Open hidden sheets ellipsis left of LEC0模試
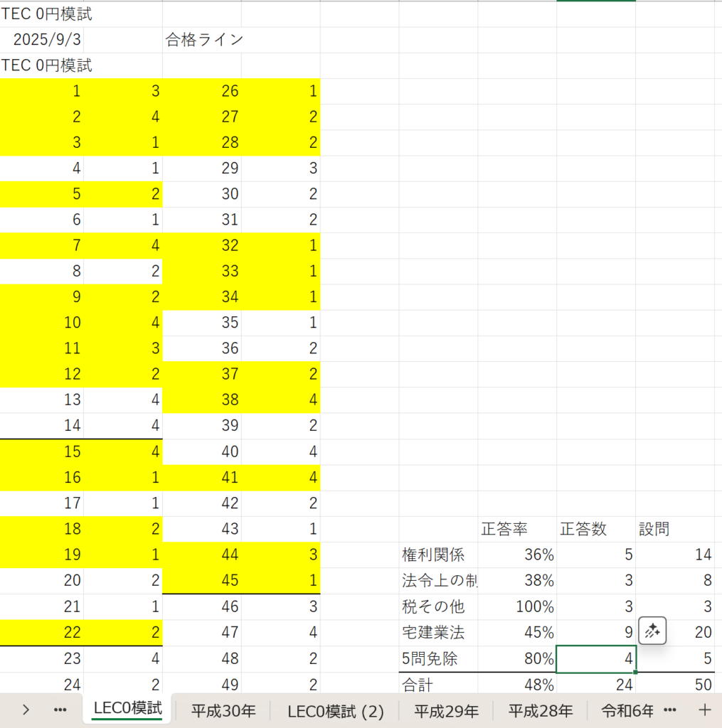Image resolution: width=722 pixels, height=728 pixels. [x=60, y=710]
